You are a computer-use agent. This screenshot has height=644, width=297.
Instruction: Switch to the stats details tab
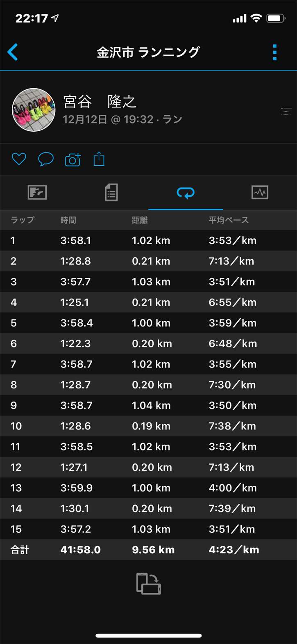(x=111, y=192)
